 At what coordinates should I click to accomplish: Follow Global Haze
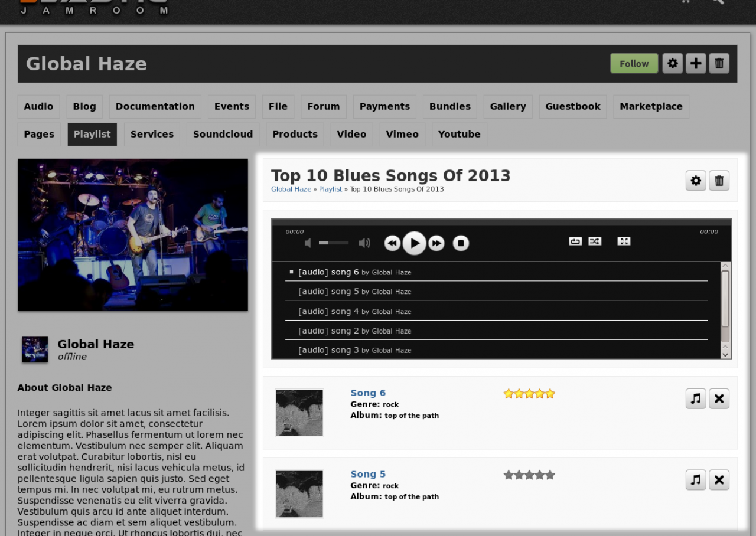(634, 63)
